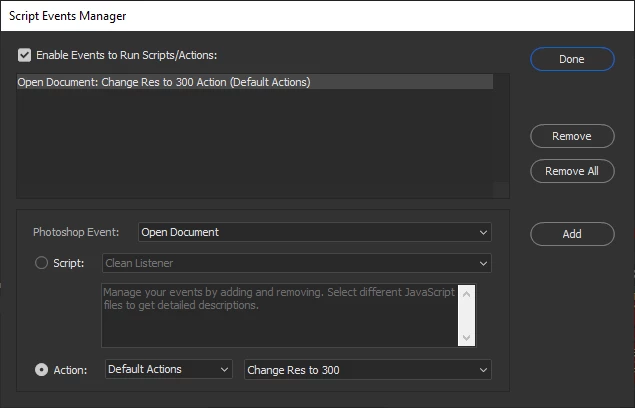Screen dimensions: 635x408
Task: Open the Clean Listener script dropdown
Action: 297,263
